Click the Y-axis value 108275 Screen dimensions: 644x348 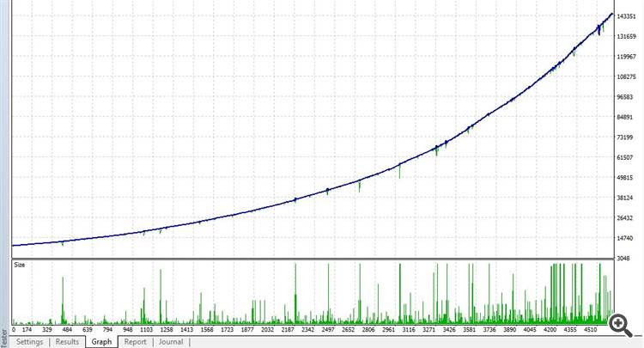tap(627, 76)
